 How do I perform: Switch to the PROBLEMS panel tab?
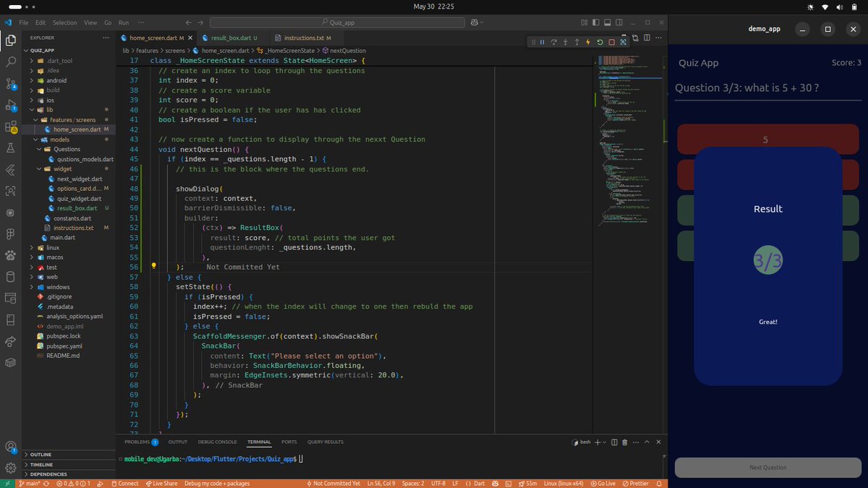coord(141,442)
